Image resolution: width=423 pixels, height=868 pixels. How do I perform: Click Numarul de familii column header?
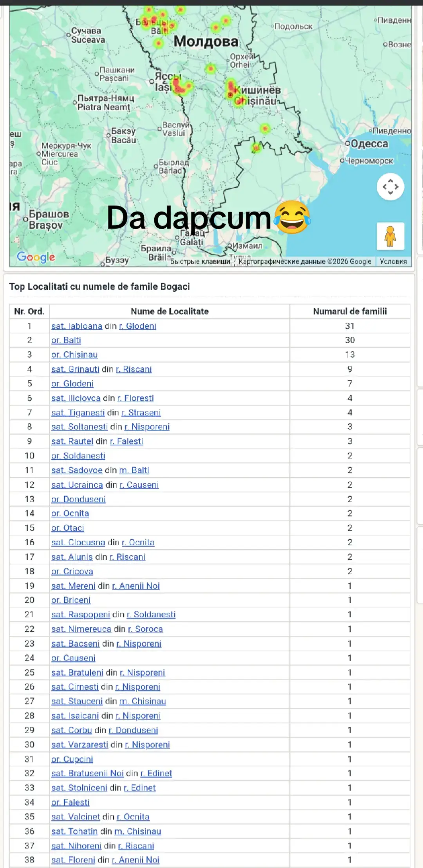coord(350,311)
